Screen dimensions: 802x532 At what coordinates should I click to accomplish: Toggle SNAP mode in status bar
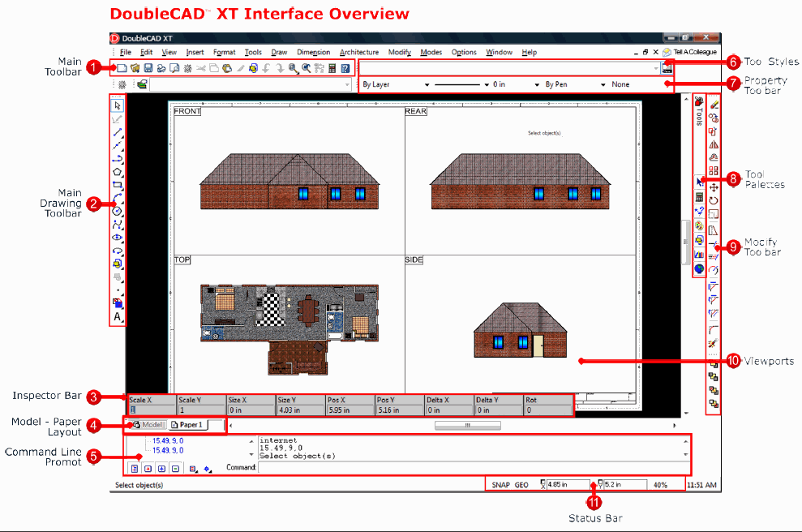coord(500,485)
